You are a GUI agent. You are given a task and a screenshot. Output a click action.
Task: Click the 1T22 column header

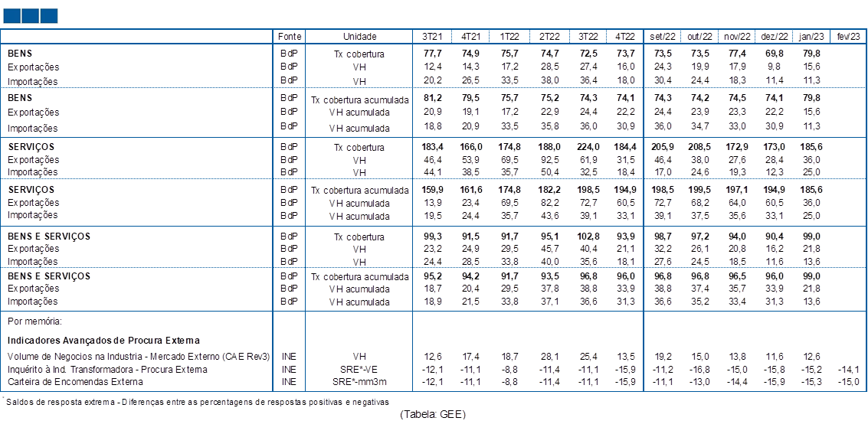coord(509,37)
